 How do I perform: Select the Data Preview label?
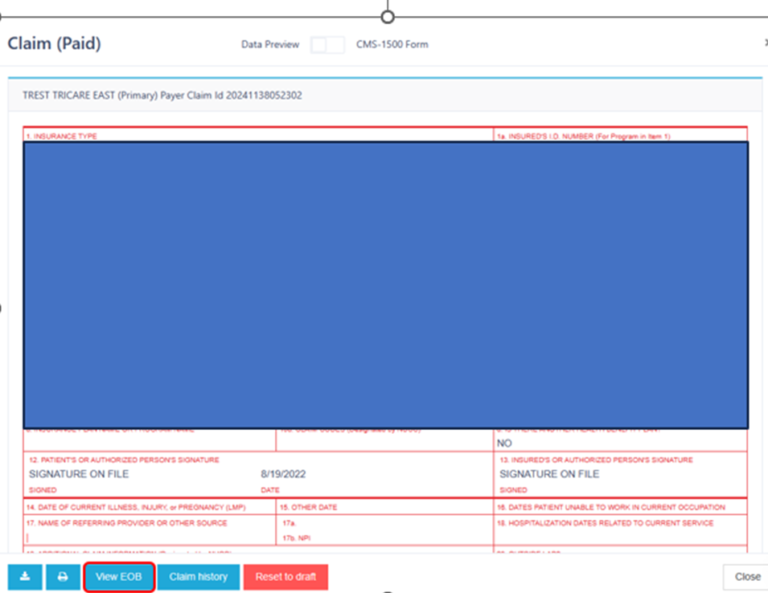[x=270, y=45]
